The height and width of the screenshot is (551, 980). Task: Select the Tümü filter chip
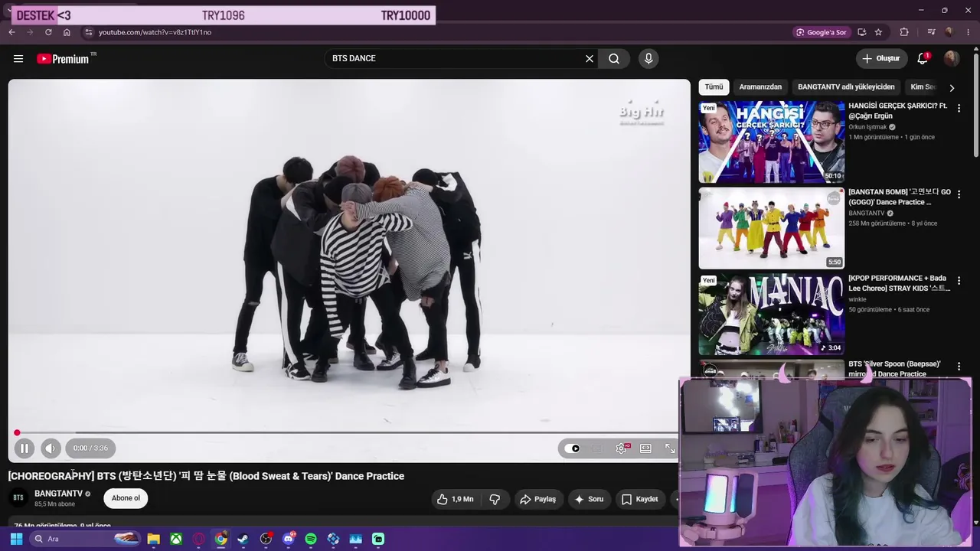coord(714,87)
